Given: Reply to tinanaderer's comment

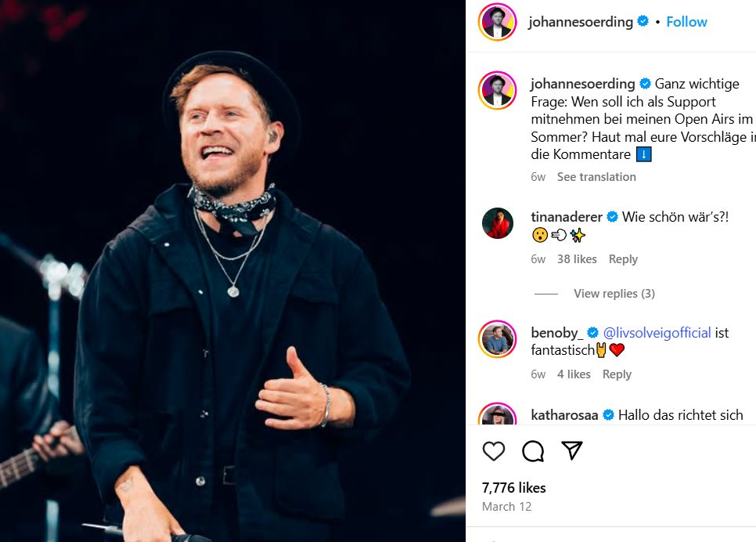Looking at the screenshot, I should point(623,259).
